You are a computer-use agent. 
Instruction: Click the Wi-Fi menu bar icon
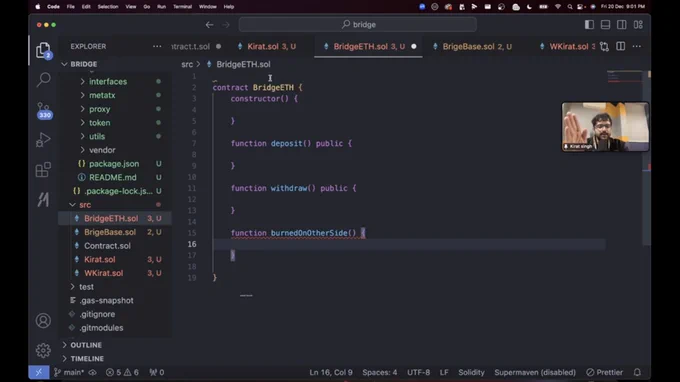[558, 7]
